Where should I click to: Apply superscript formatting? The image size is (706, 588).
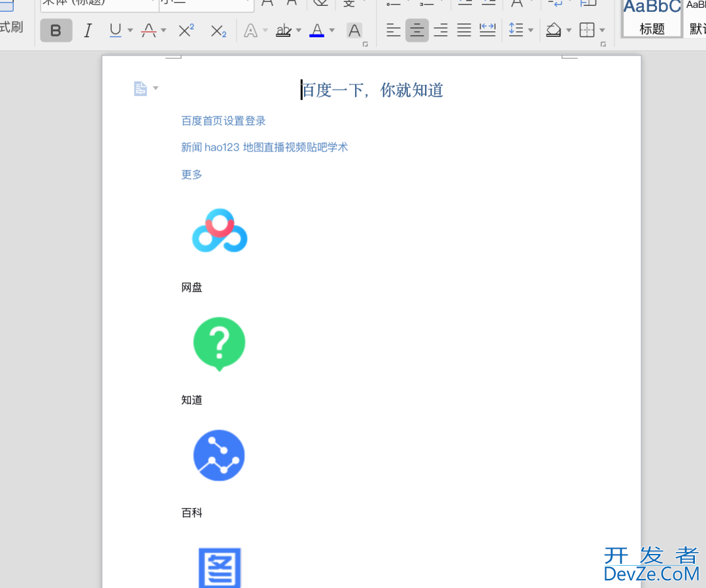186,30
